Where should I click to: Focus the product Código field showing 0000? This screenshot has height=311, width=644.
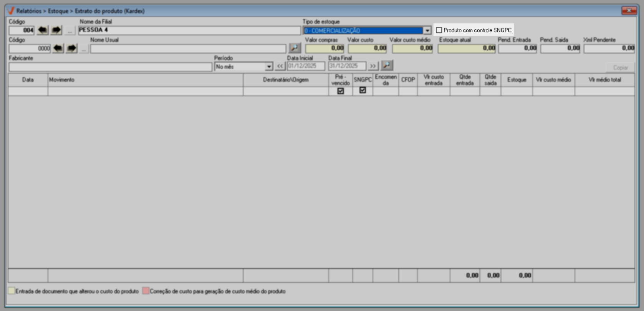click(x=30, y=49)
